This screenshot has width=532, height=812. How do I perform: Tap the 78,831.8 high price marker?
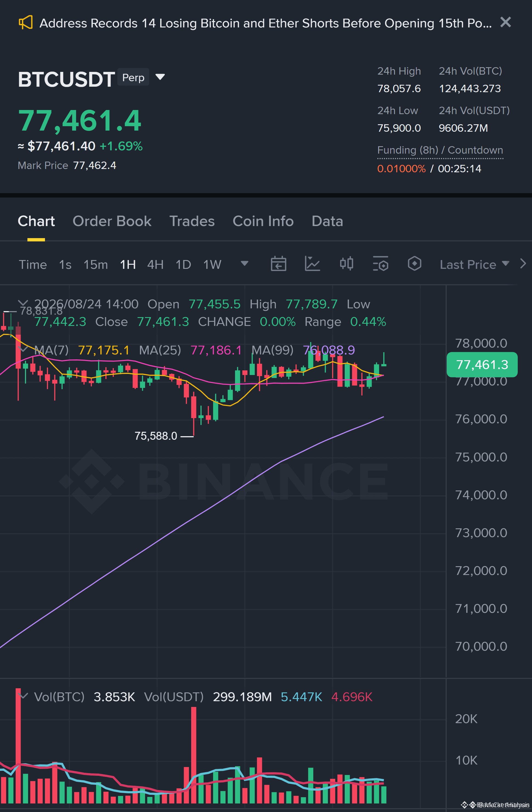pos(41,311)
